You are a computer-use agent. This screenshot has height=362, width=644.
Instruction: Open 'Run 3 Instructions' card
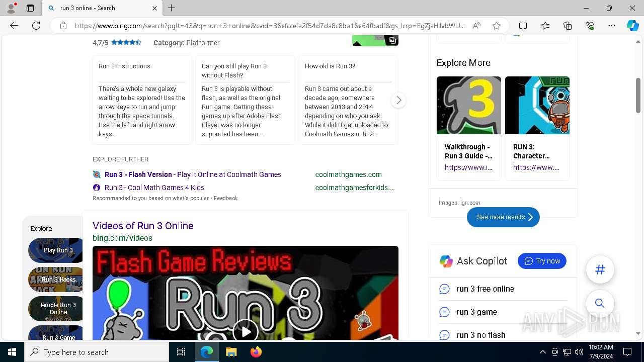tap(142, 100)
